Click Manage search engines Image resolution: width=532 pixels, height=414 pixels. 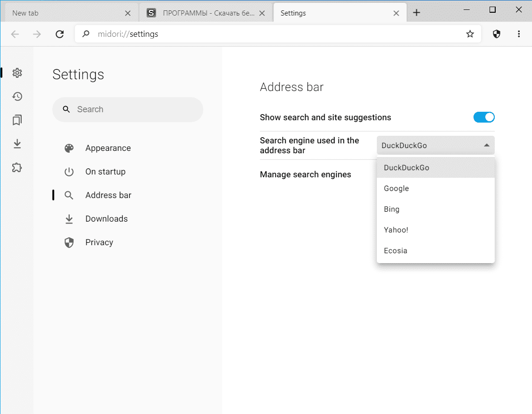pos(306,174)
